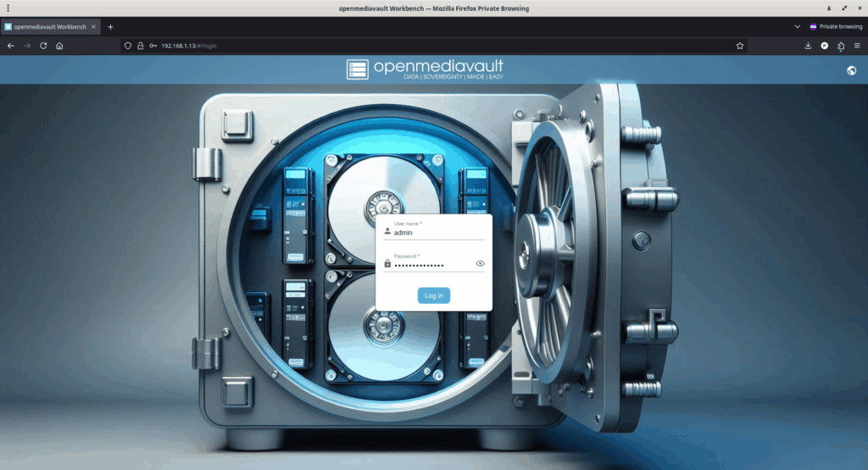The width and height of the screenshot is (868, 470).
Task: Click the Private browsing indicator
Action: [x=836, y=26]
